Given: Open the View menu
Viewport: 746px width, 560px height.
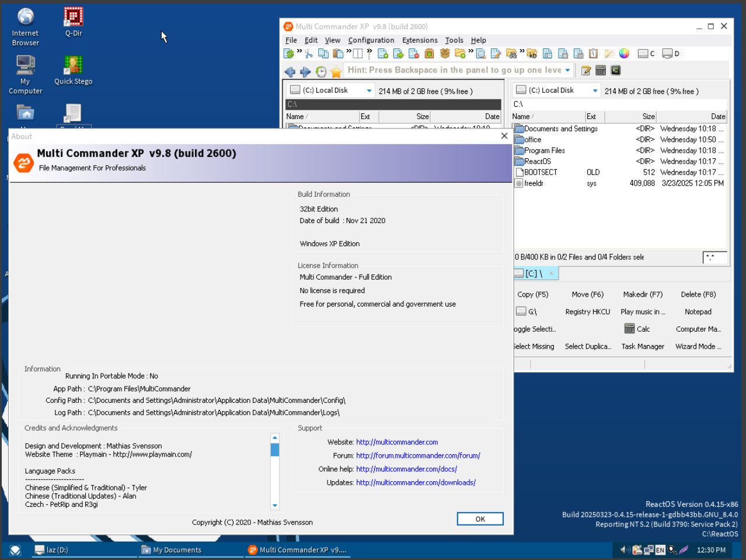Looking at the screenshot, I should point(333,40).
